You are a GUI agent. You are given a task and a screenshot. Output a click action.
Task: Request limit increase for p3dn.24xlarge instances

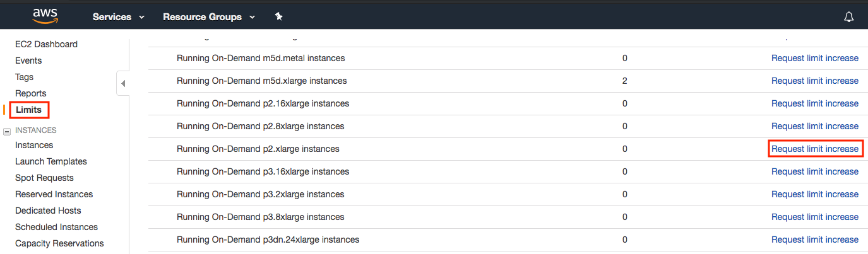pyautogui.click(x=814, y=240)
